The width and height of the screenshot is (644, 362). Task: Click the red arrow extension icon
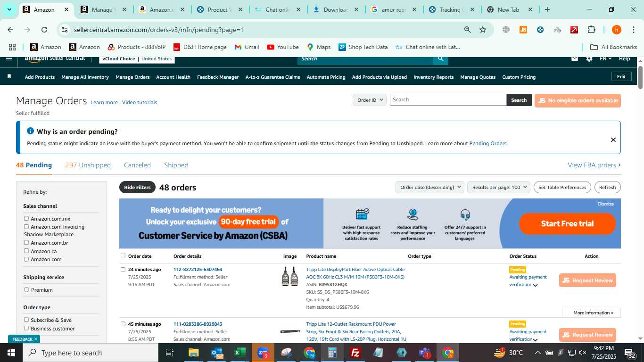[x=574, y=30]
